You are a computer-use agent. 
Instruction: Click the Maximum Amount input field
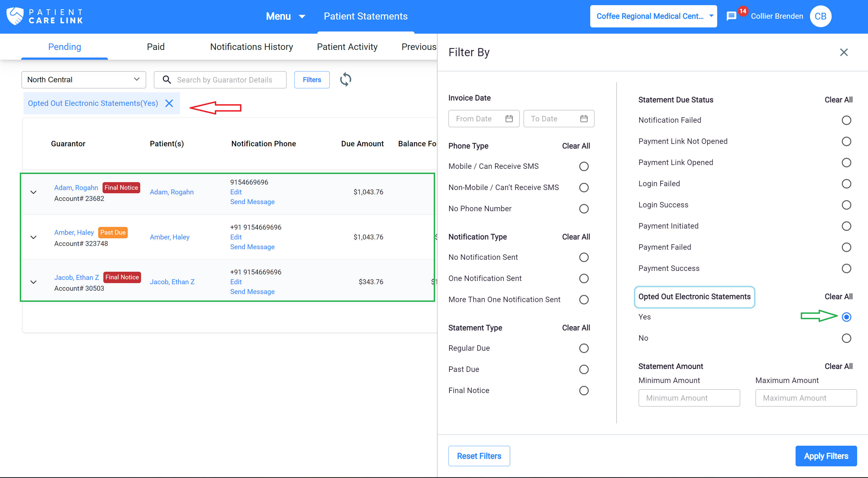(806, 398)
